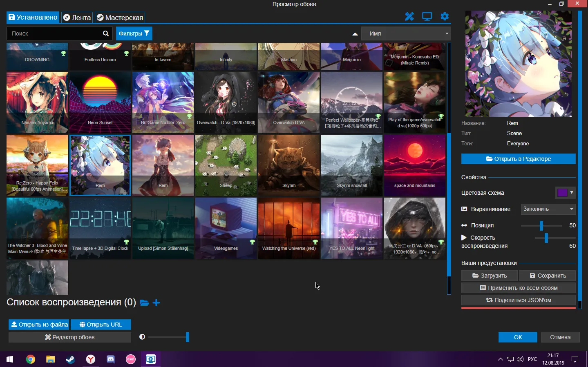Open the Заполнить alignment dropdown
Screen dimensions: 588x367
548,209
